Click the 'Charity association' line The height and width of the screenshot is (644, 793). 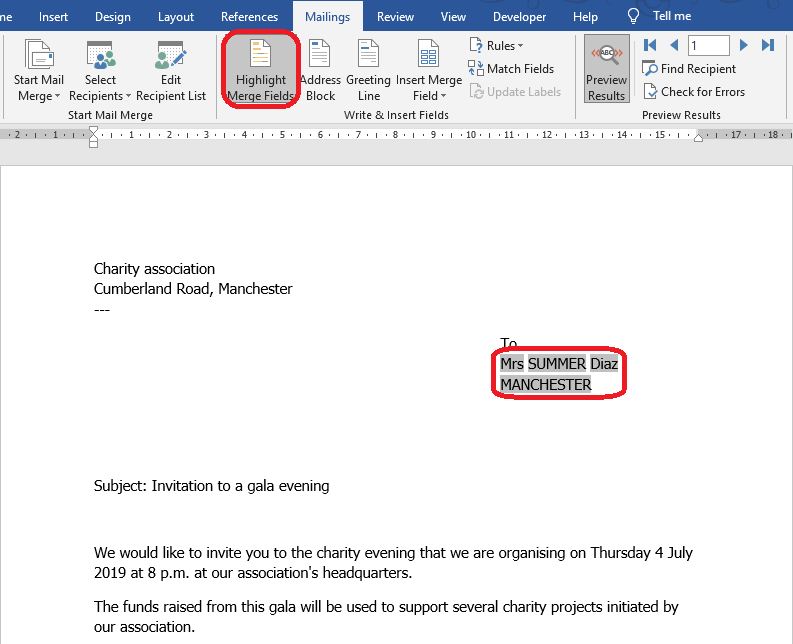point(154,269)
